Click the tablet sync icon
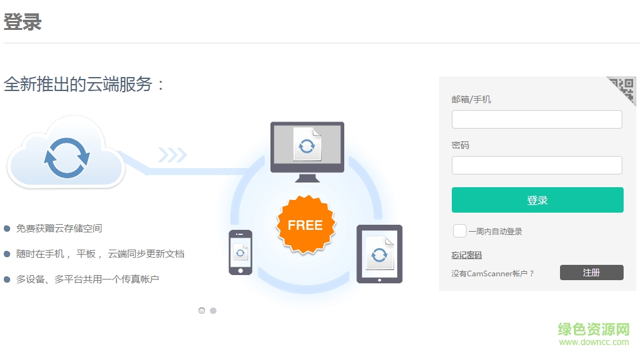 click(379, 253)
